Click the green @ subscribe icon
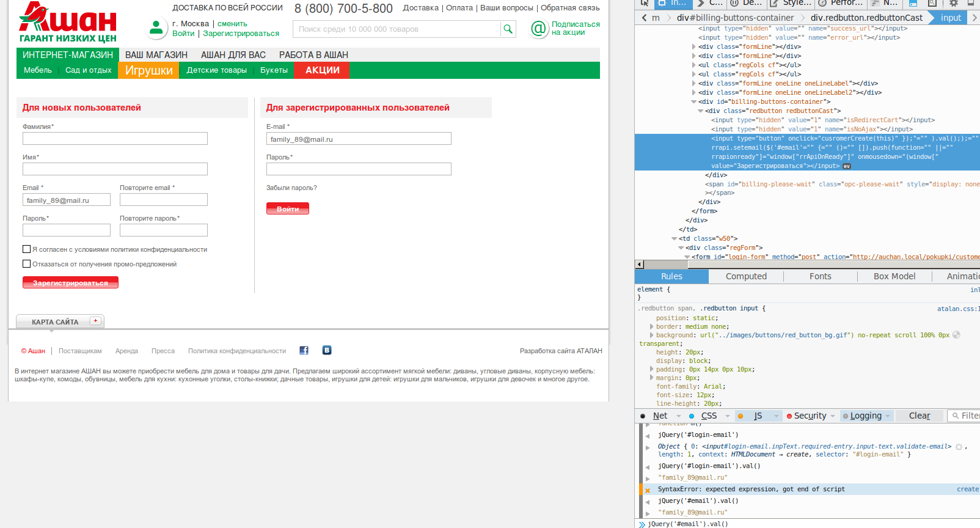 [x=539, y=28]
